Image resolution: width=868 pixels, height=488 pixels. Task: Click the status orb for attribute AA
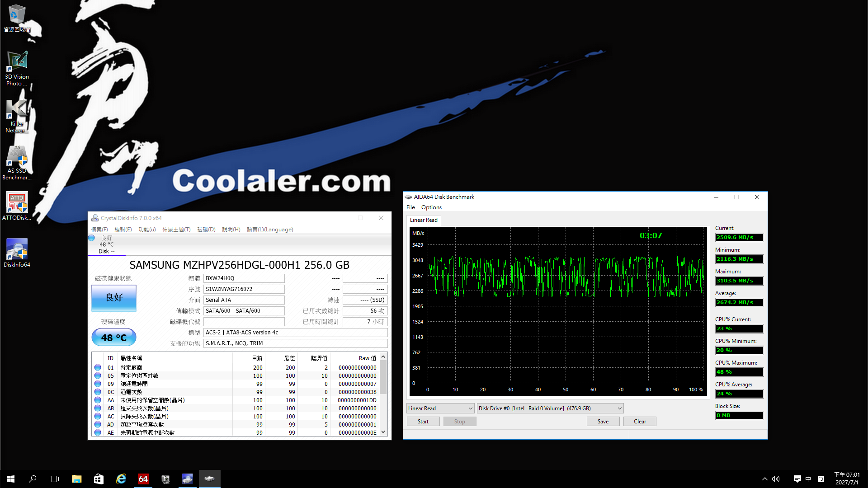(98, 400)
